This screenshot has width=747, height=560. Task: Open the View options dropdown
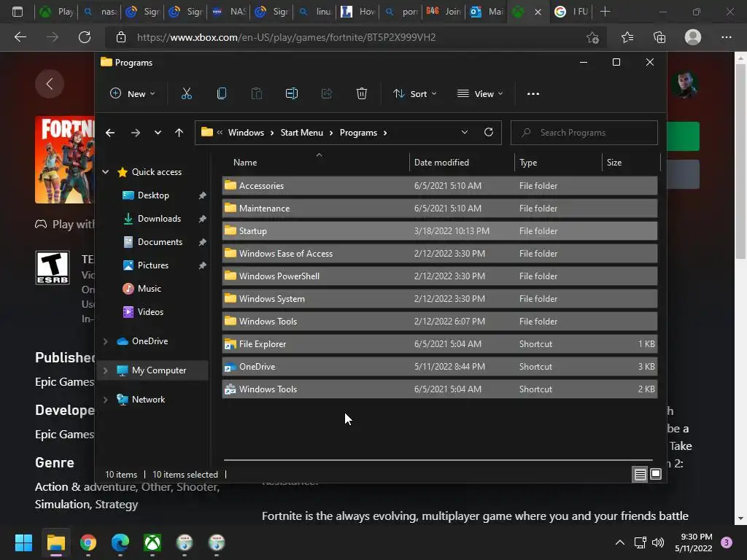click(480, 94)
